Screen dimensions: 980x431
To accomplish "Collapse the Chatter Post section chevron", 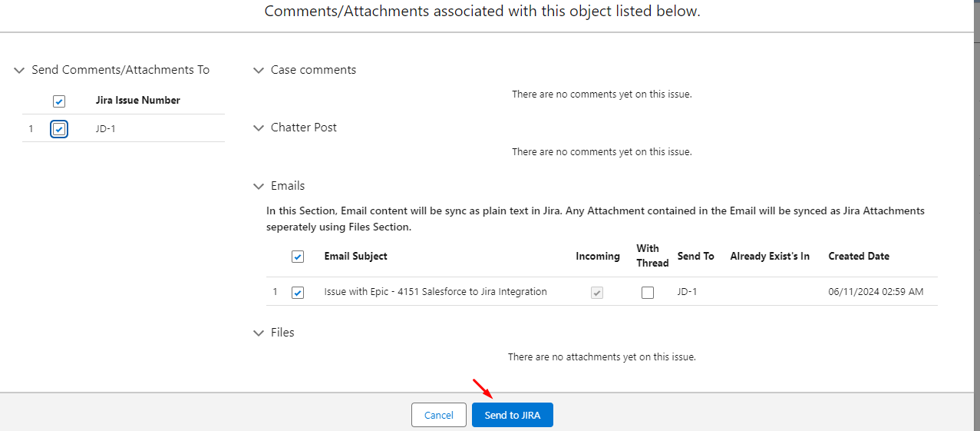I will (258, 128).
